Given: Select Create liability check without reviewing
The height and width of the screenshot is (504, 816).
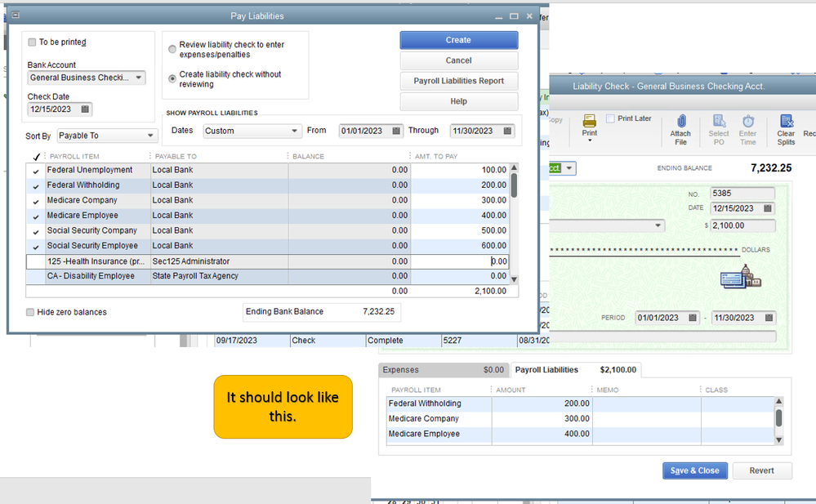Looking at the screenshot, I should [172, 79].
